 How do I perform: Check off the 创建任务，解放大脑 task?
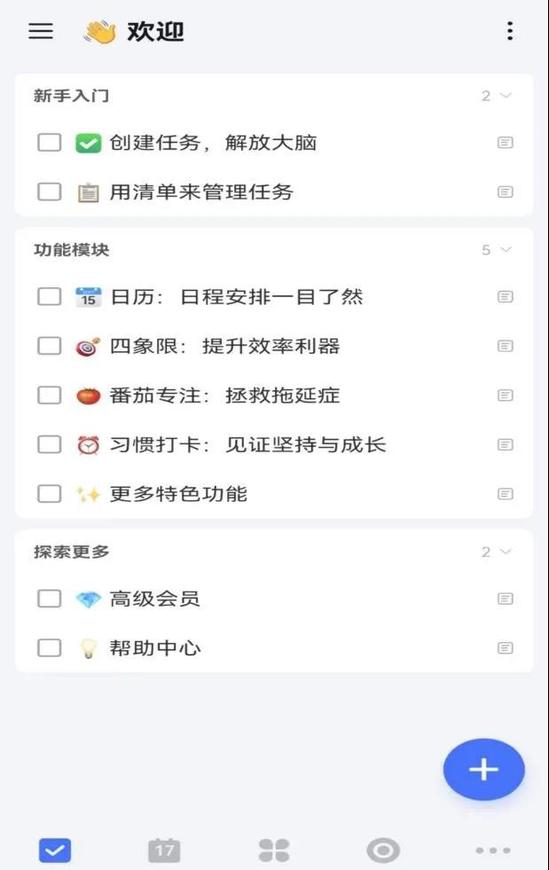49,142
